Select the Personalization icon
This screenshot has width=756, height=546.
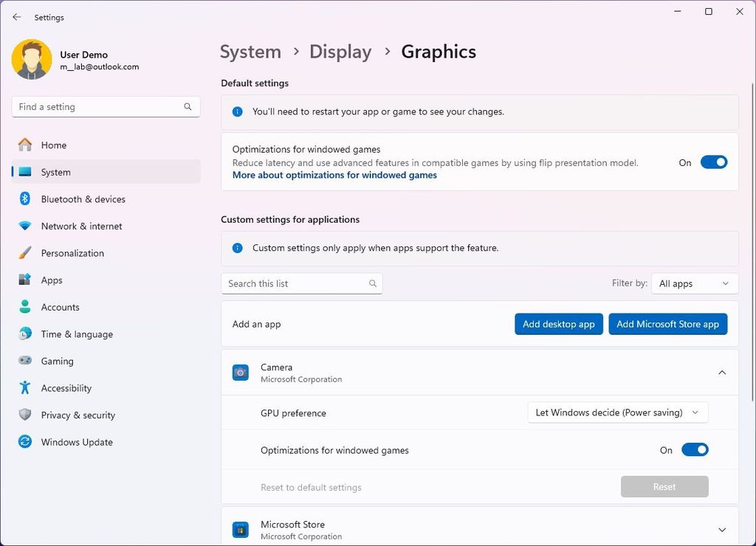point(23,253)
